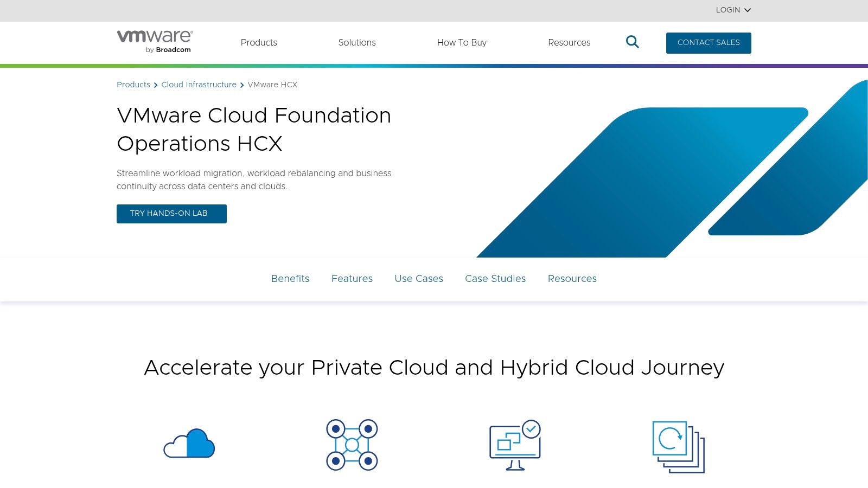Jump to the Features section tab
Image resolution: width=868 pixels, height=488 pixels.
point(352,279)
